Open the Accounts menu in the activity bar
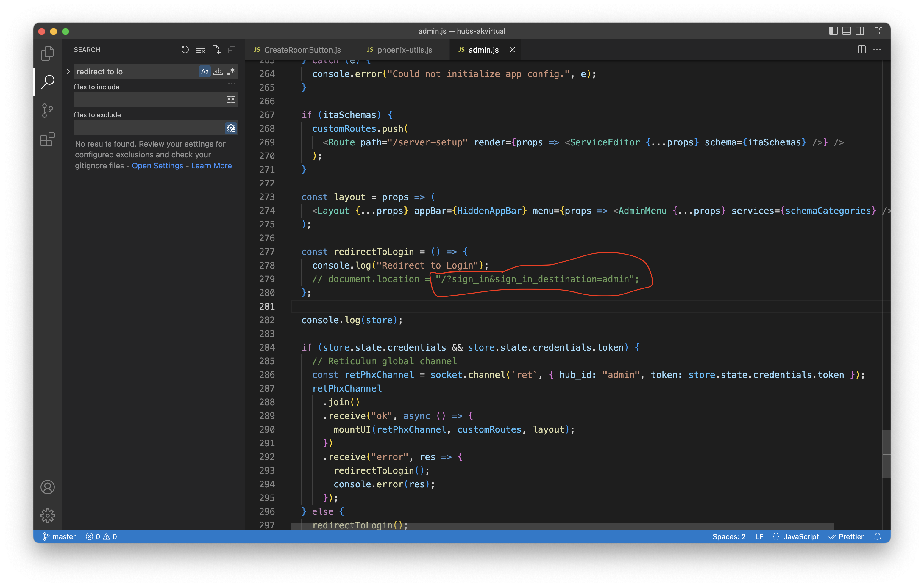 (x=47, y=487)
